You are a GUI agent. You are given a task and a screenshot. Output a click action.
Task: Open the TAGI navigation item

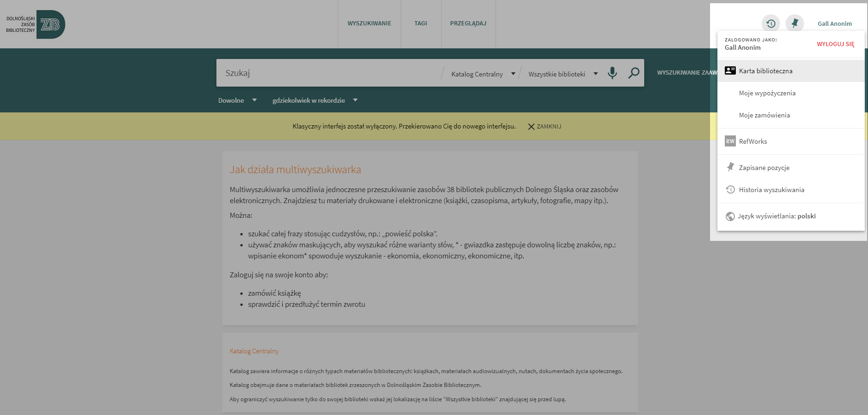click(420, 23)
